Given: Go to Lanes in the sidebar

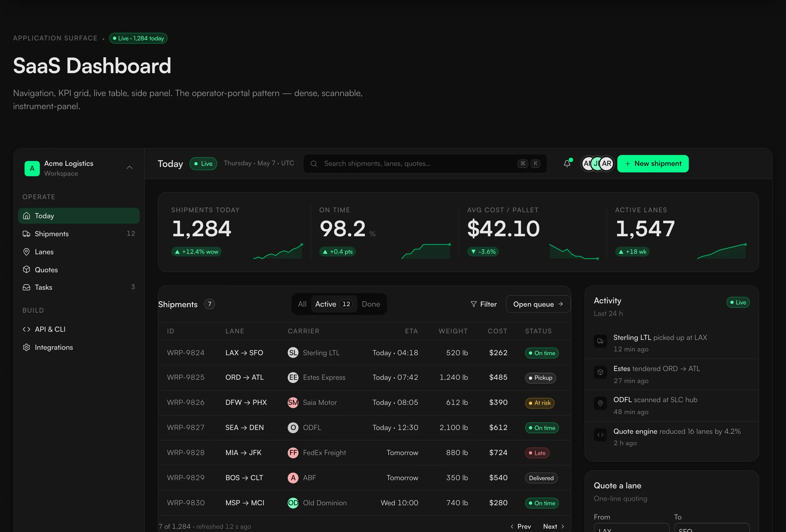Looking at the screenshot, I should 79,251.
